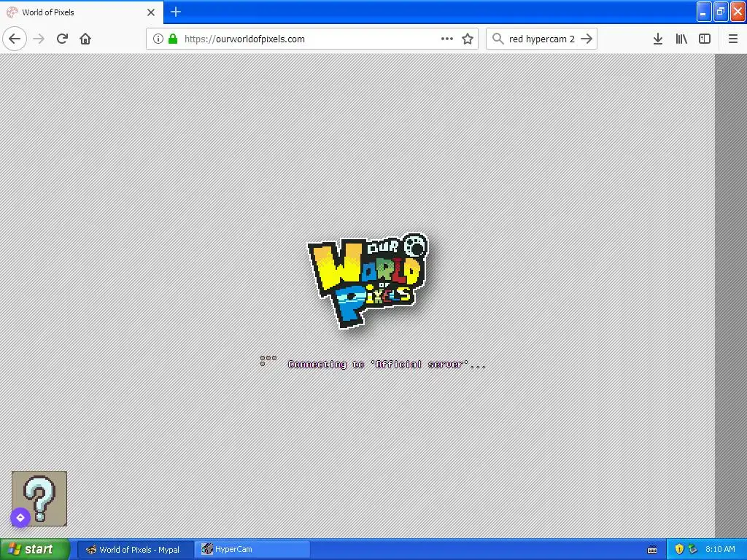Focus the search box with red hypercam 2
The height and width of the screenshot is (560, 747).
(541, 39)
